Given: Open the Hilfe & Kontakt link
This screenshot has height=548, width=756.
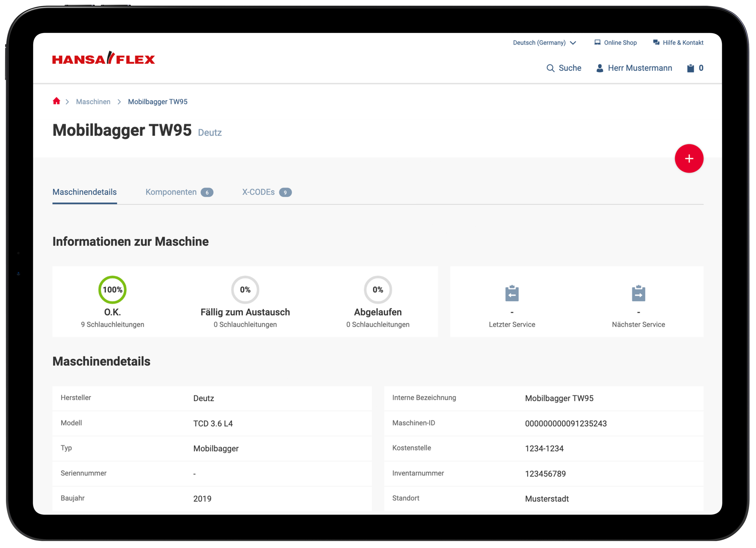Looking at the screenshot, I should (x=678, y=43).
